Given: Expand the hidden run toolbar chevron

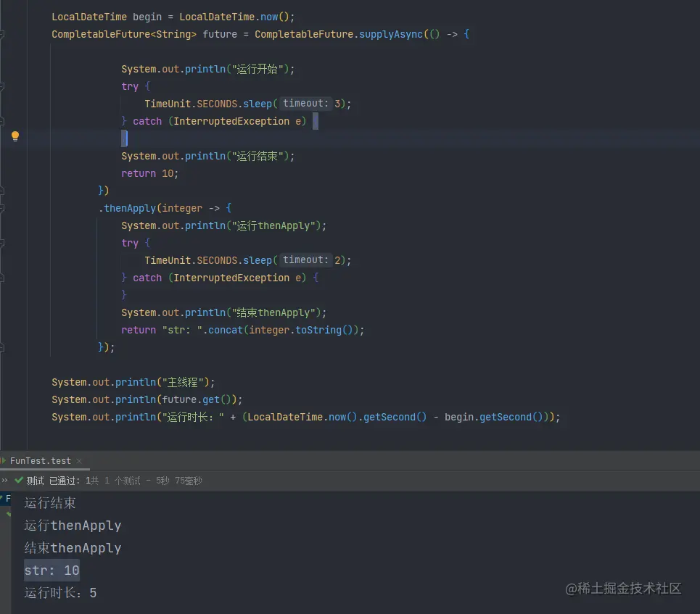Looking at the screenshot, I should pos(4,480).
